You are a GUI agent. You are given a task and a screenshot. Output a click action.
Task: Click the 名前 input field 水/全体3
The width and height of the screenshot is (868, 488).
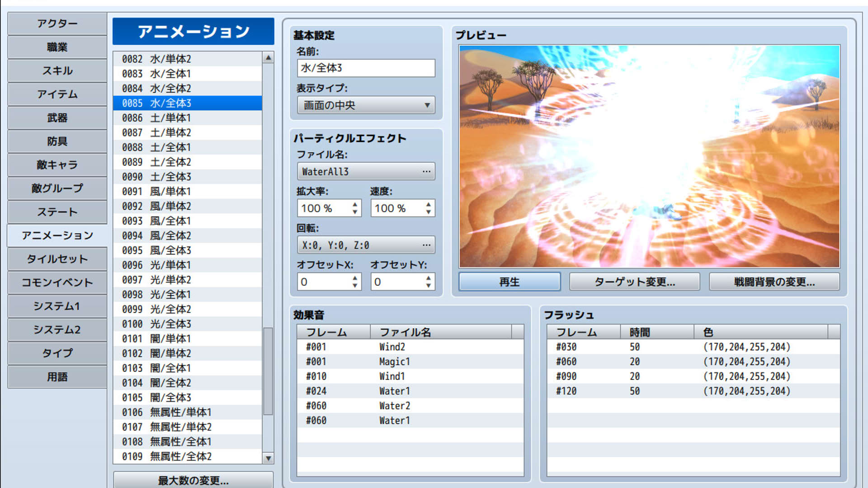pos(366,68)
